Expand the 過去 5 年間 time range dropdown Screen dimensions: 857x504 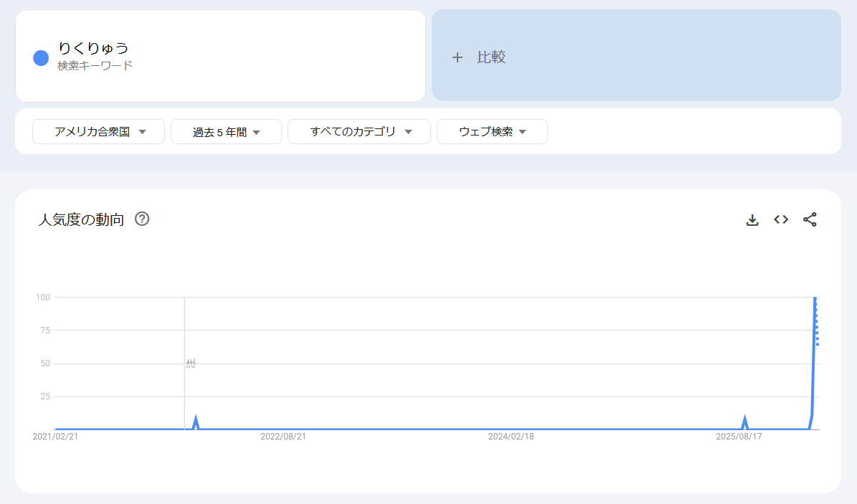(x=226, y=132)
